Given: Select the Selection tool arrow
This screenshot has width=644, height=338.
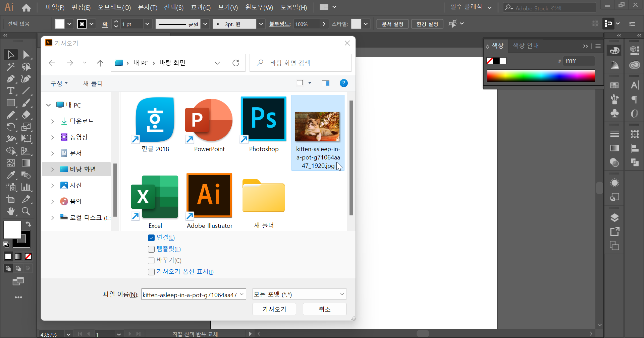Looking at the screenshot, I should tap(11, 55).
